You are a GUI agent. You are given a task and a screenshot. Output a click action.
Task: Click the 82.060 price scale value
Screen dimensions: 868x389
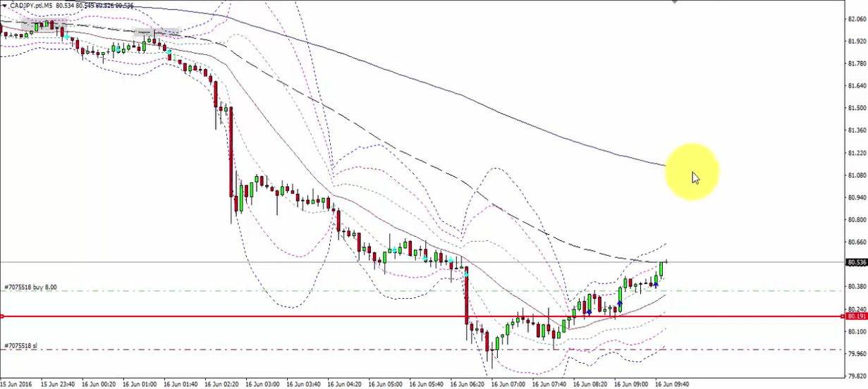coord(857,19)
